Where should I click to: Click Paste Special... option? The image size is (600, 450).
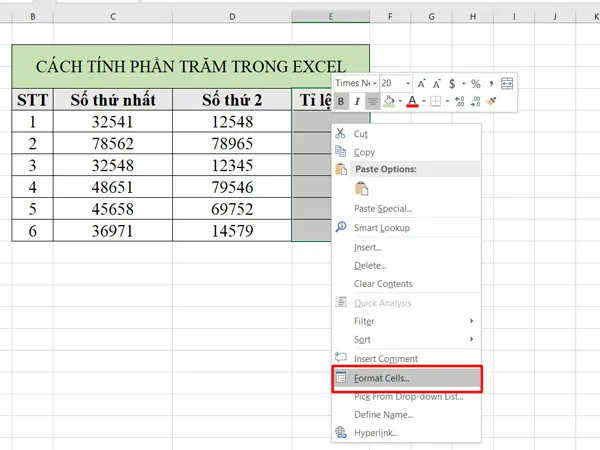(383, 208)
